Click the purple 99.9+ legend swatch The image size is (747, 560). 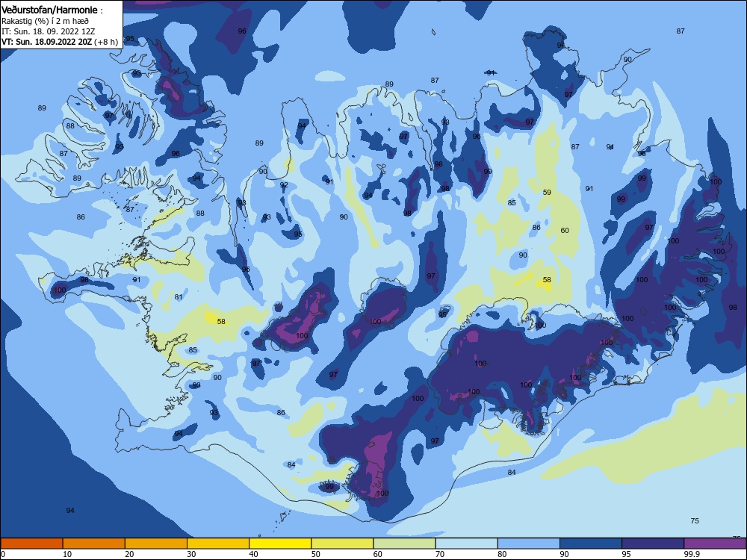[x=715, y=544]
